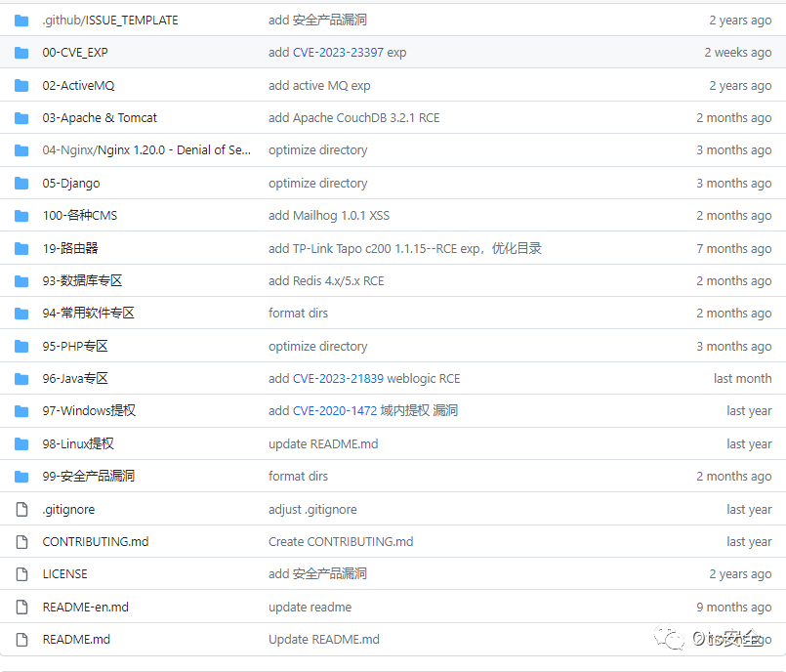Open 04-Nginx/Nginx 1.20.0 Denial of Service folder
The image size is (786, 672).
pos(146,150)
